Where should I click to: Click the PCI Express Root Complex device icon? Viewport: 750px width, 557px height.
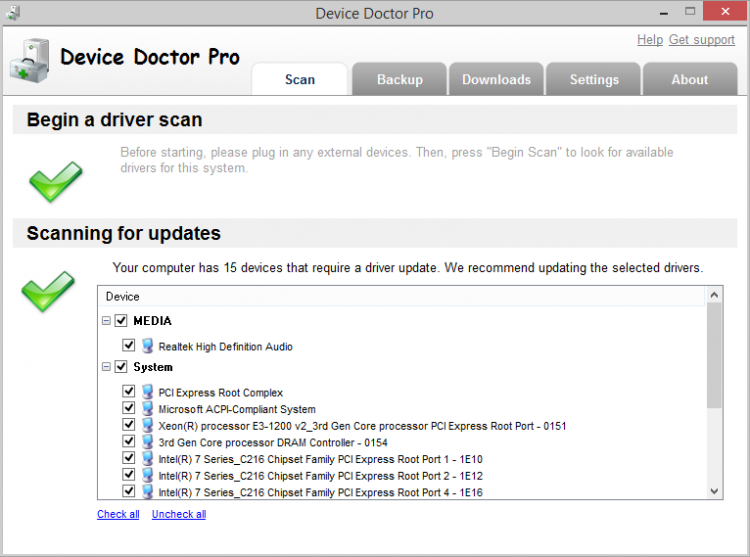tap(148, 392)
